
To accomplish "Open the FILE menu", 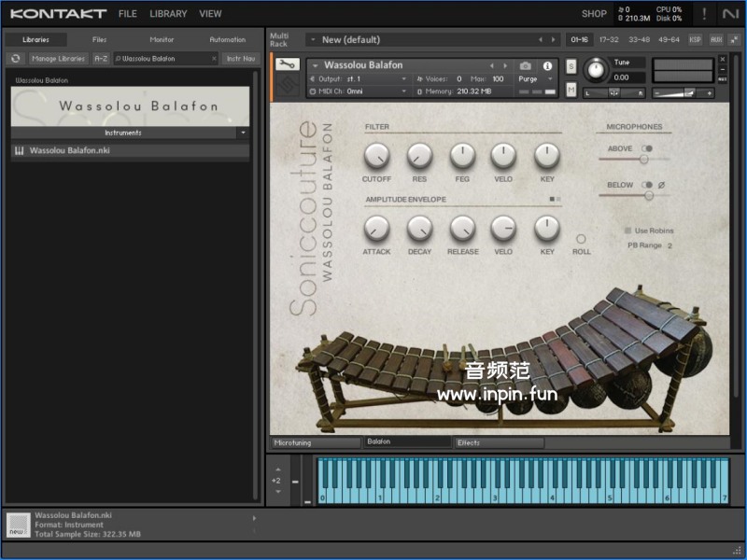I will click(127, 14).
